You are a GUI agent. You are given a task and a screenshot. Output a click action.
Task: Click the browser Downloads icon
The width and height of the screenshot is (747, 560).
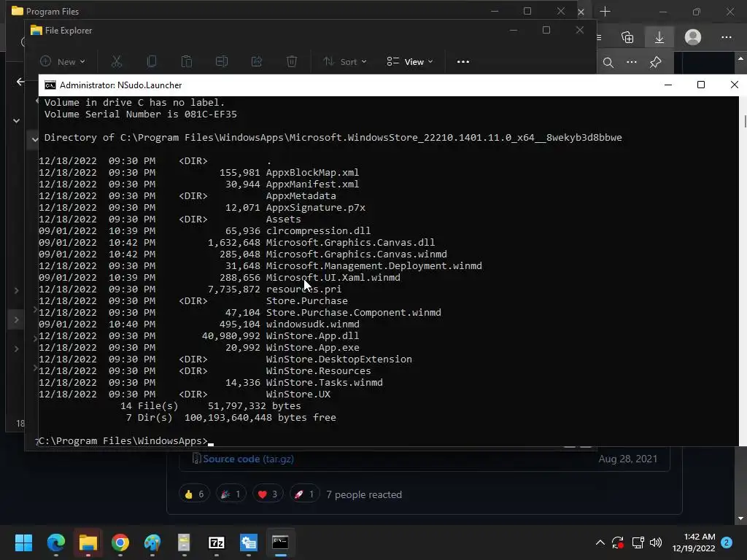coord(659,37)
